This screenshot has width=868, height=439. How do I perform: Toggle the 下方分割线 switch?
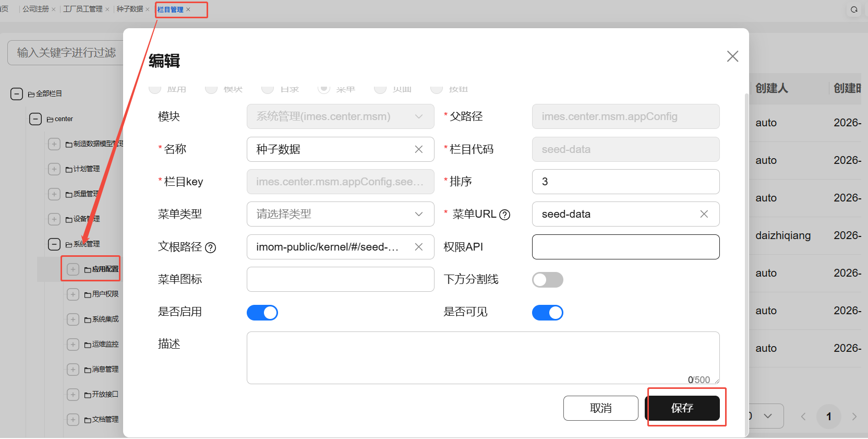(547, 280)
